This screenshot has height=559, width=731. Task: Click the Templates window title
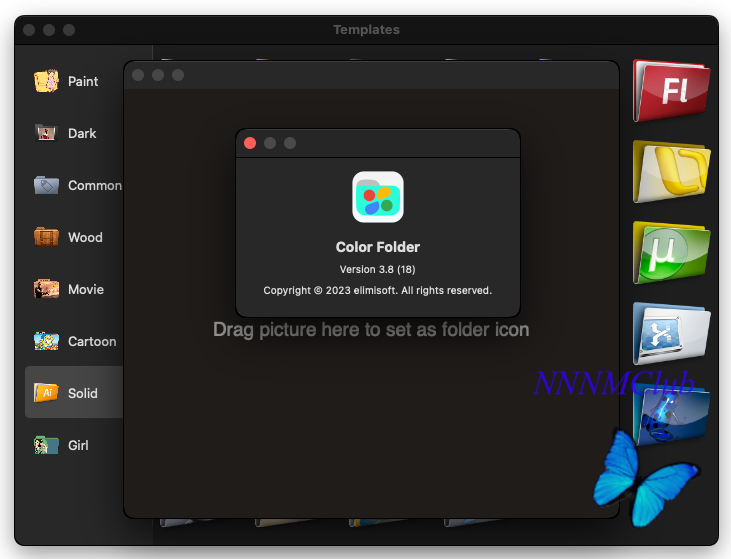coord(366,30)
